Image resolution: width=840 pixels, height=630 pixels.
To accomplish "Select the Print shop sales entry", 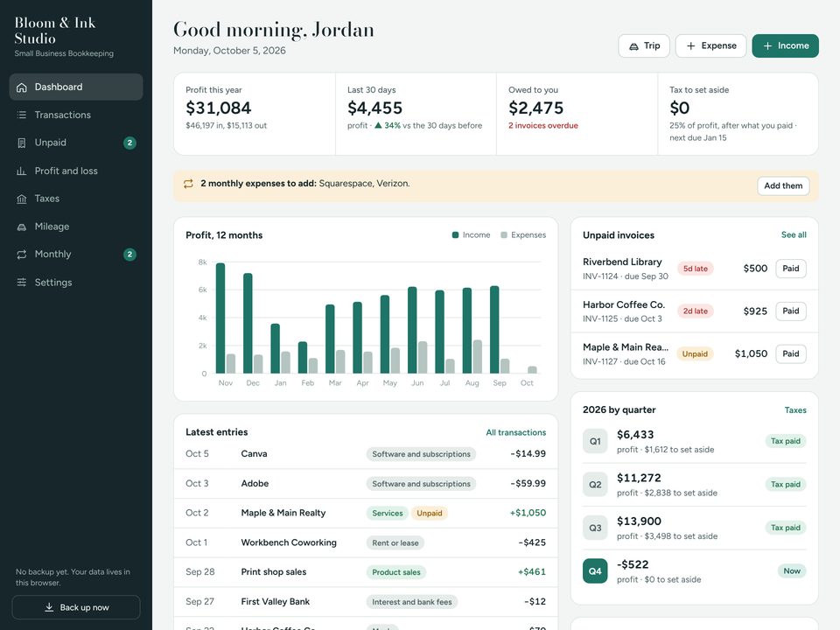I will coord(366,572).
